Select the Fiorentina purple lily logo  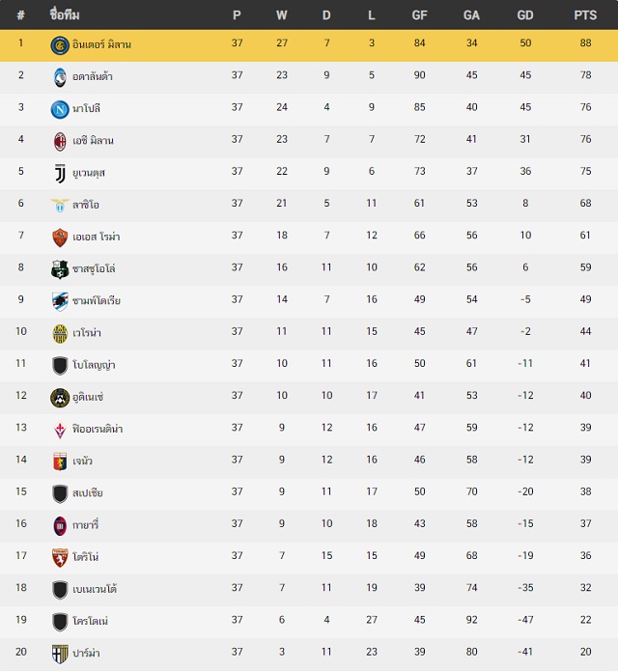click(x=60, y=430)
